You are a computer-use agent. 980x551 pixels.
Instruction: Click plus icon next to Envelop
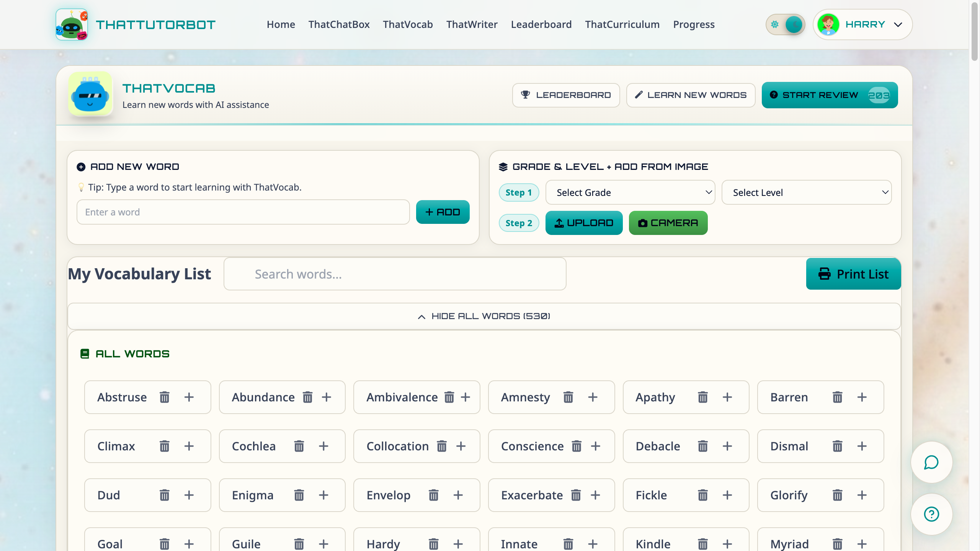[458, 495]
